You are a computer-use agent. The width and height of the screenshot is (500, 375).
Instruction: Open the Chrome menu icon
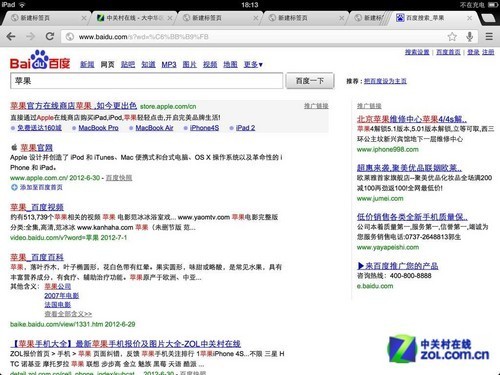(489, 36)
